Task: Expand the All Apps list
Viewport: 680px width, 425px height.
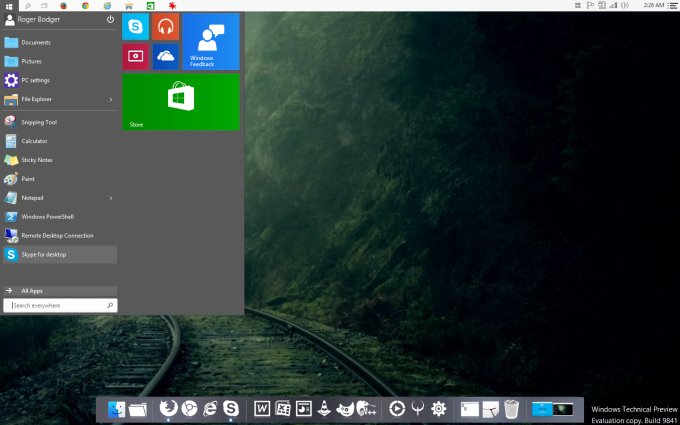Action: pyautogui.click(x=32, y=291)
